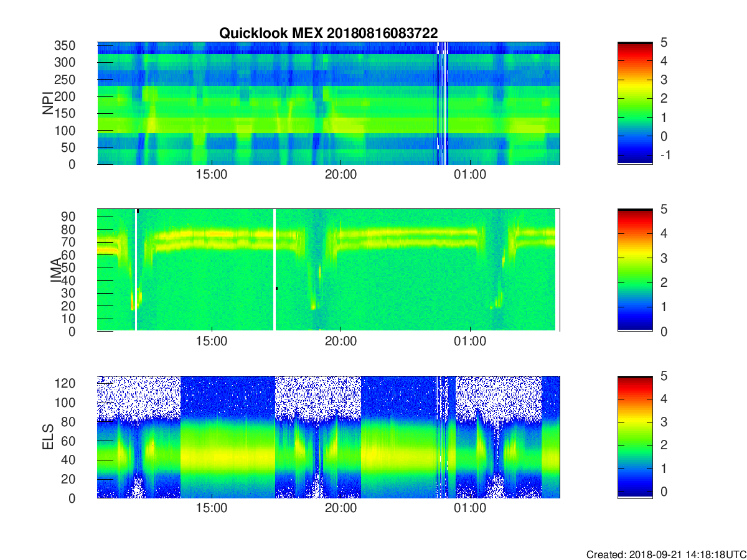Click the 01:00 tick under the IMA plot

click(470, 341)
